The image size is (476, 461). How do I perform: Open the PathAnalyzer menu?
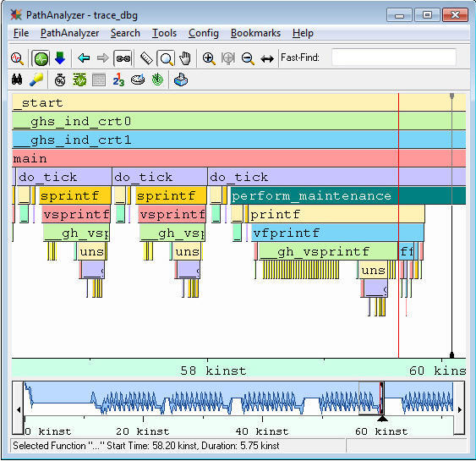(x=70, y=33)
